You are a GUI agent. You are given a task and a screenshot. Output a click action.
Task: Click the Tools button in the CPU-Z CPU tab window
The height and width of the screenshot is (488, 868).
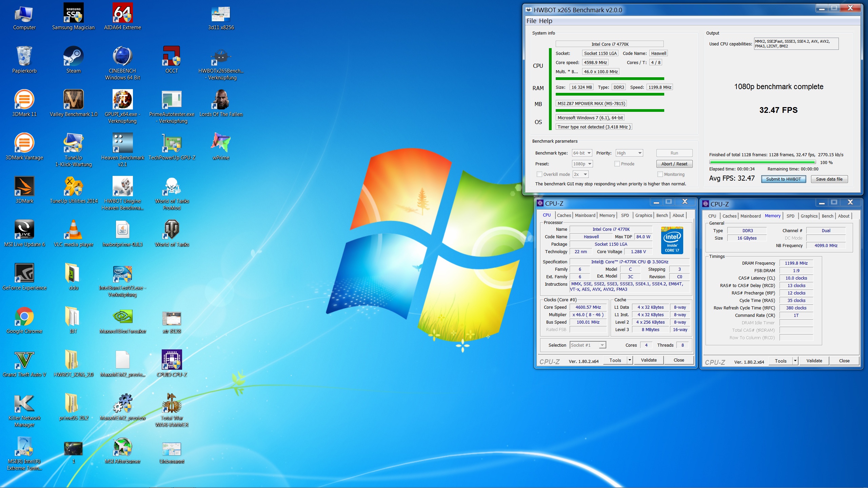coord(615,360)
